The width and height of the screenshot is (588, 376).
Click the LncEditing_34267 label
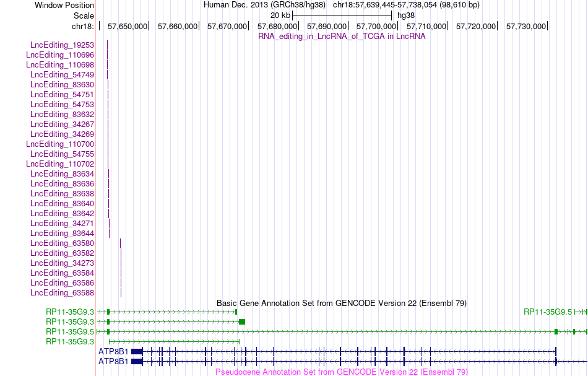pos(63,125)
